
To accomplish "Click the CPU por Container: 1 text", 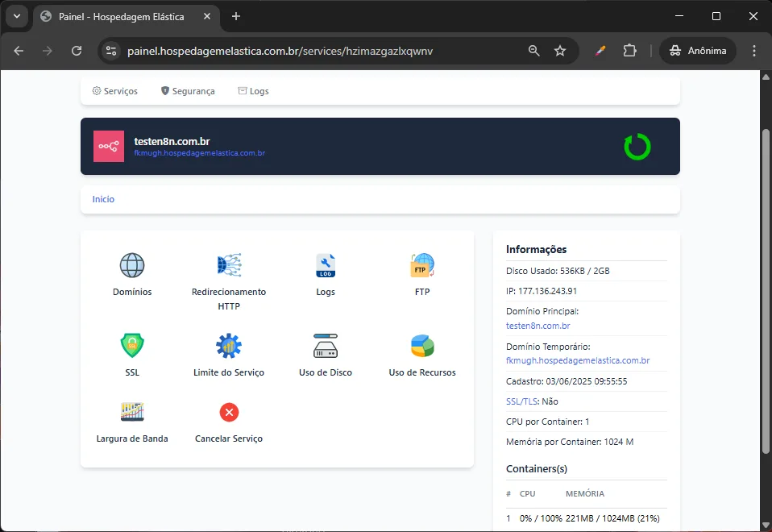I will tap(547, 422).
